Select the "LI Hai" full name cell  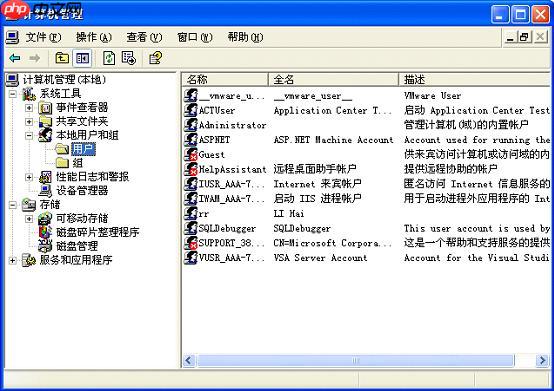pos(289,214)
